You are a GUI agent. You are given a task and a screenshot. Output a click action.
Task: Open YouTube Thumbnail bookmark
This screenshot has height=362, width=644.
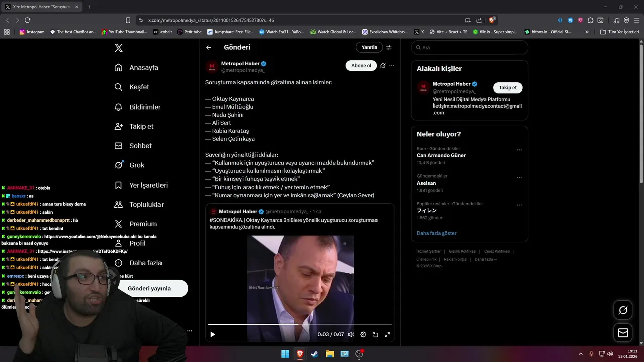click(x=124, y=32)
